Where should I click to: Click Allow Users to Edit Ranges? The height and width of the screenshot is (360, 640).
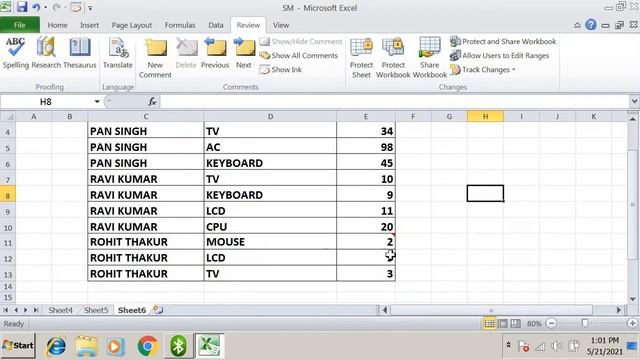(499, 56)
